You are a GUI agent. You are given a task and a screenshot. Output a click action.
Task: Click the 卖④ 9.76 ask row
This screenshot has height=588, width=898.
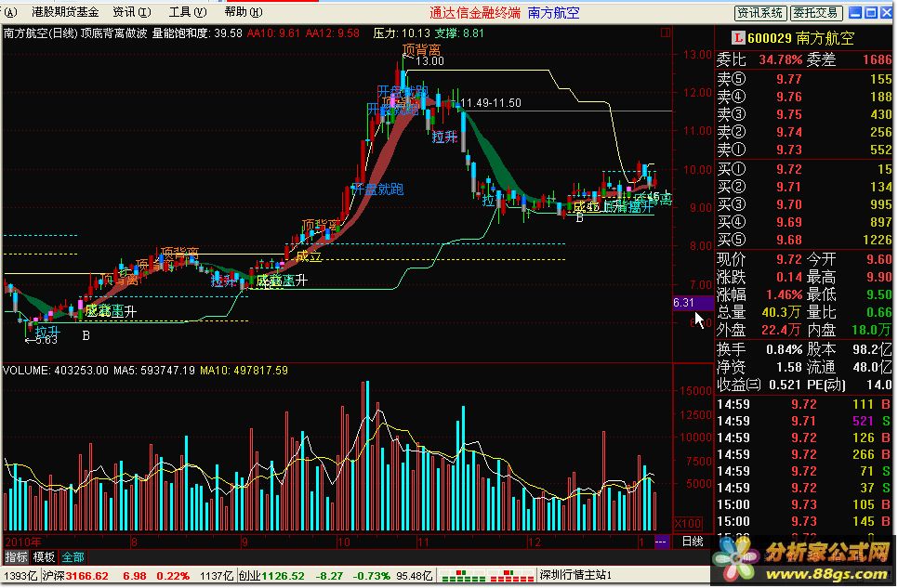(x=804, y=97)
